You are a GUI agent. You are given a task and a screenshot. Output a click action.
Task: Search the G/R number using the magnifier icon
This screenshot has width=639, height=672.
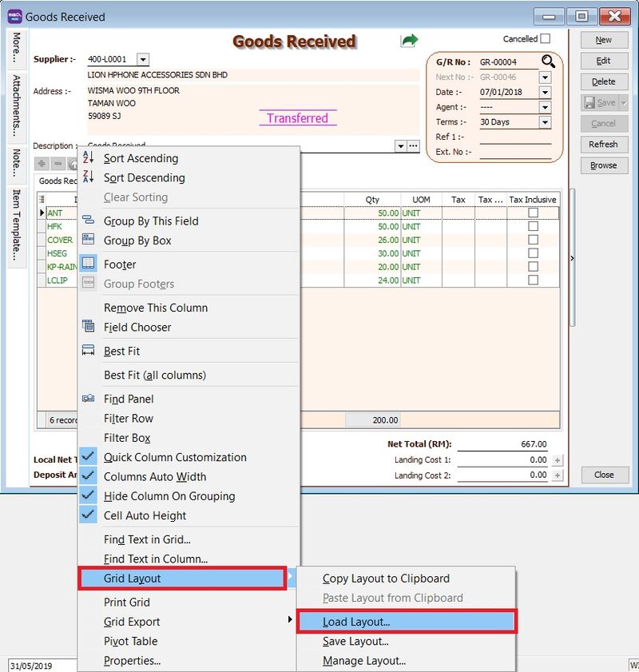(549, 62)
